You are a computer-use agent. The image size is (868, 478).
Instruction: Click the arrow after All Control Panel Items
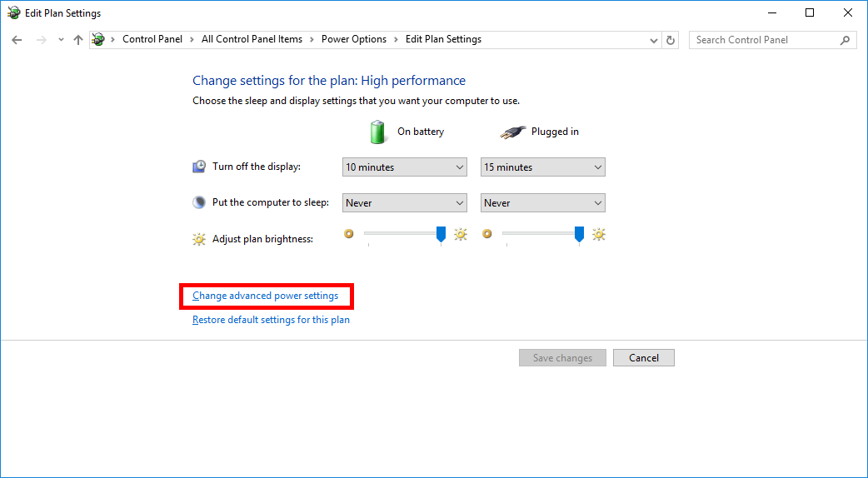(x=312, y=40)
